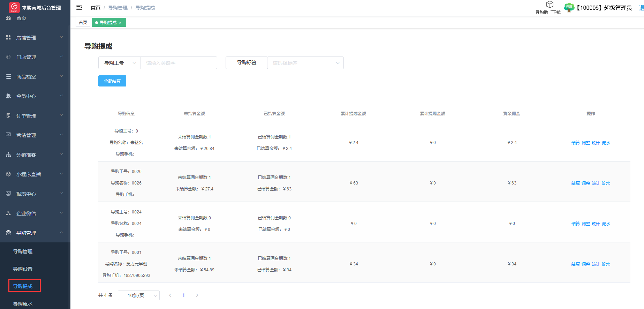This screenshot has width=644, height=309.
Task: Click the 导购助手下载 box icon
Action: [x=550, y=5]
